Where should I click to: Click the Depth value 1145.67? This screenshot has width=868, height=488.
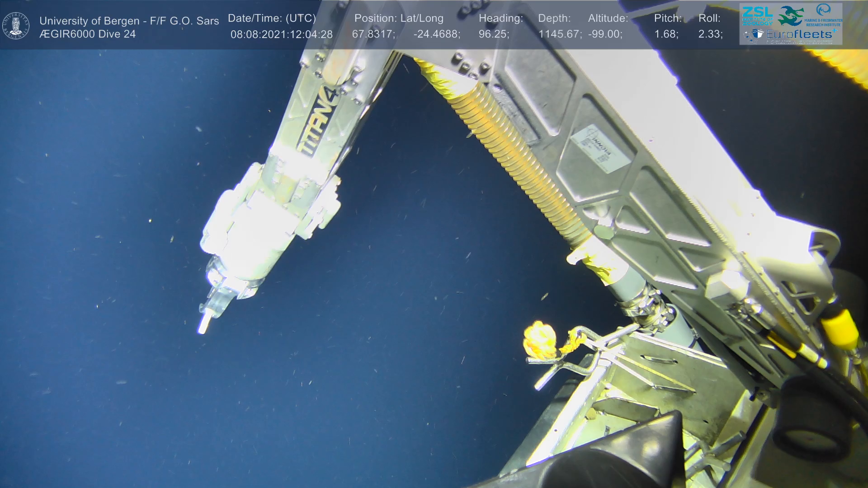(560, 34)
